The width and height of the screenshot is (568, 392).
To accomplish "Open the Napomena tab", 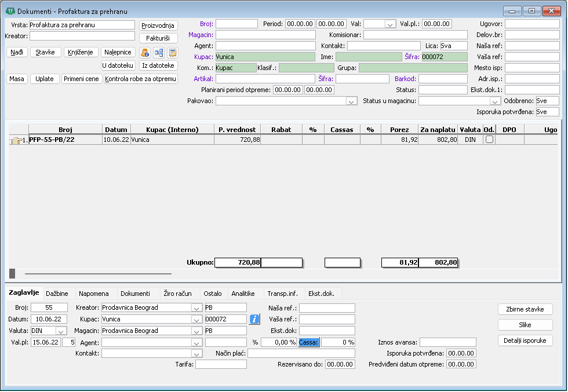I will coord(94,294).
